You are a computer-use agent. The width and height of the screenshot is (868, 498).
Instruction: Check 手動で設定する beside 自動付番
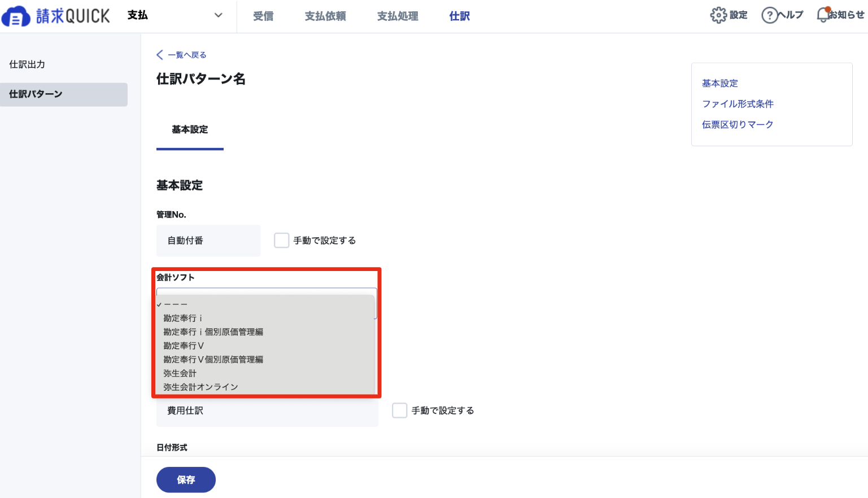pyautogui.click(x=281, y=241)
